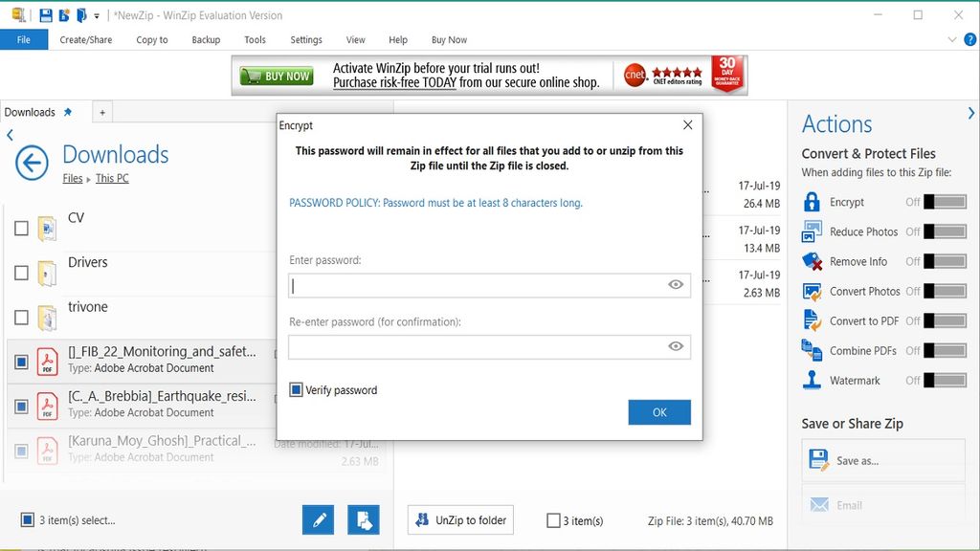Click the Remove Info red-x icon

(x=814, y=261)
